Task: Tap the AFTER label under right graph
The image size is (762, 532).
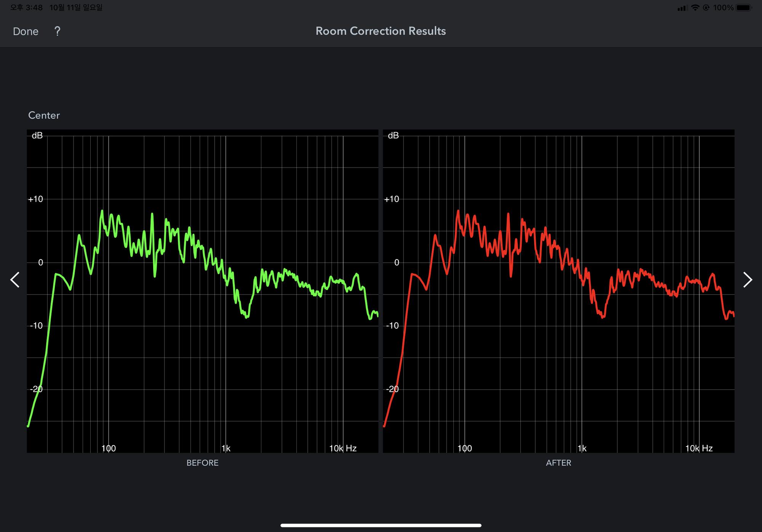Action: 559,463
